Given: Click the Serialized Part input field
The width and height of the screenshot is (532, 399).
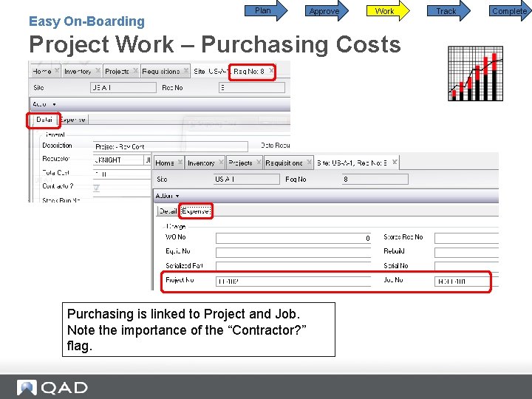Looking at the screenshot, I should click(x=293, y=267).
